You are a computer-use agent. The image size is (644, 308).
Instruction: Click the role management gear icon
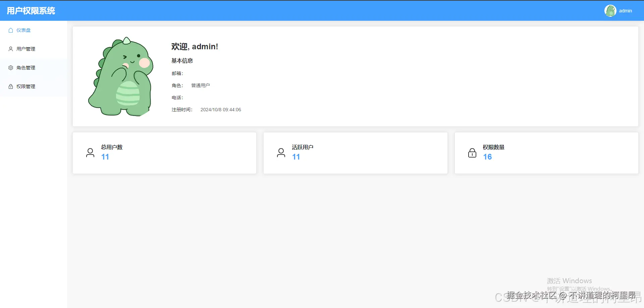click(x=11, y=68)
